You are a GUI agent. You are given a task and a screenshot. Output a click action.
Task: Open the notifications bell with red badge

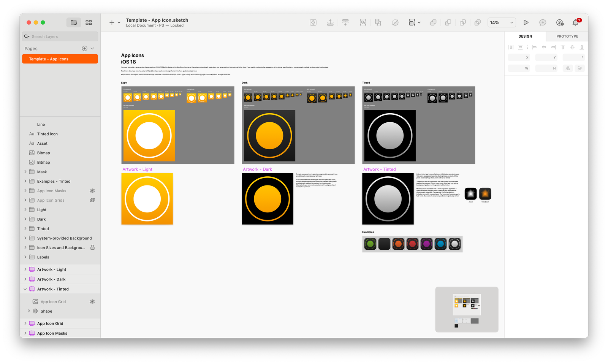tap(575, 22)
